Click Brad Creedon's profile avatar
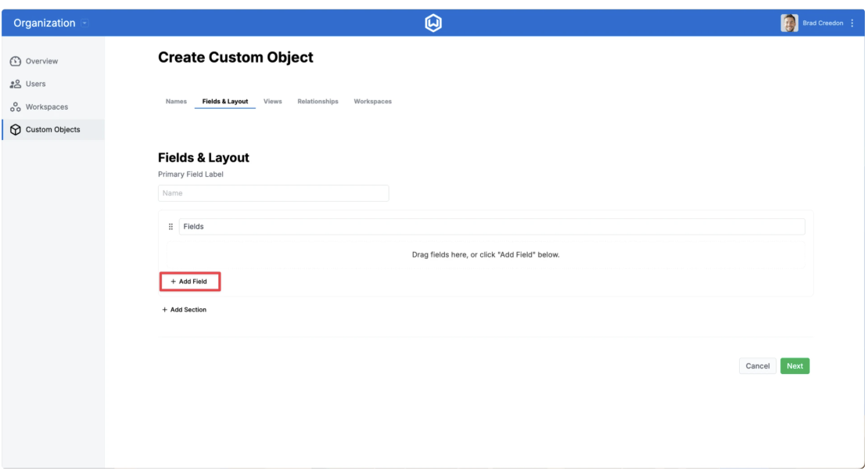This screenshot has width=868, height=471. [789, 23]
